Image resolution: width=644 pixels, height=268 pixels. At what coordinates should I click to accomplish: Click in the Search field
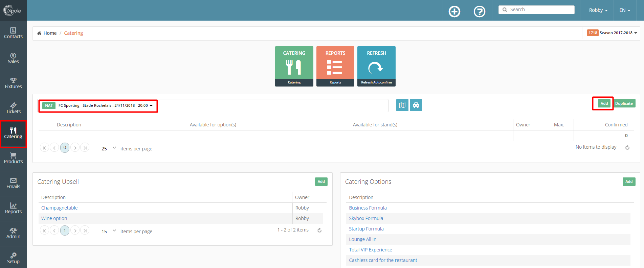click(x=536, y=10)
